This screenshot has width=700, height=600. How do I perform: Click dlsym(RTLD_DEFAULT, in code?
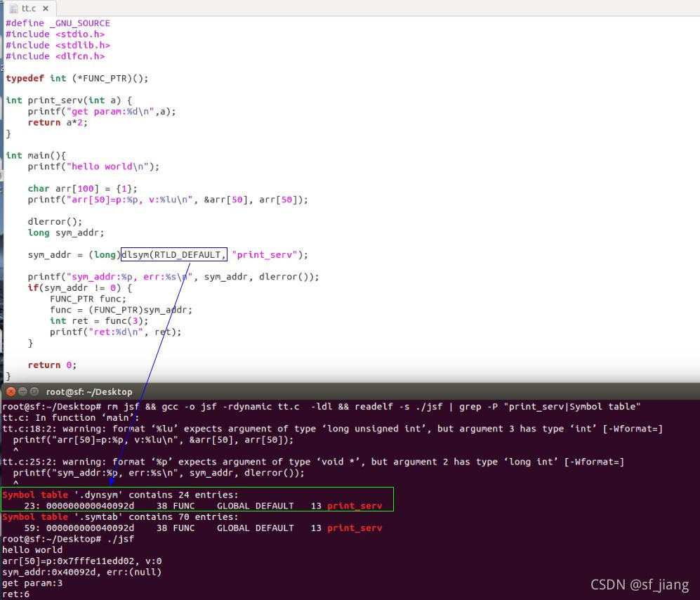(174, 254)
